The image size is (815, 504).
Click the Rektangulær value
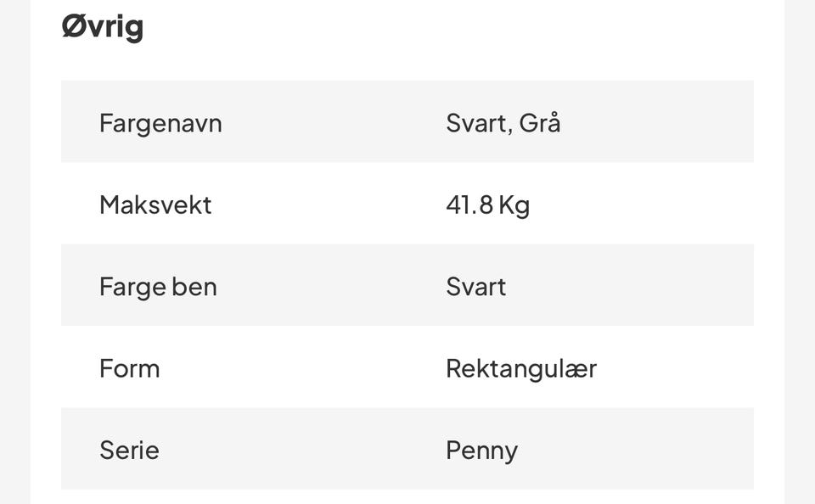pos(521,369)
